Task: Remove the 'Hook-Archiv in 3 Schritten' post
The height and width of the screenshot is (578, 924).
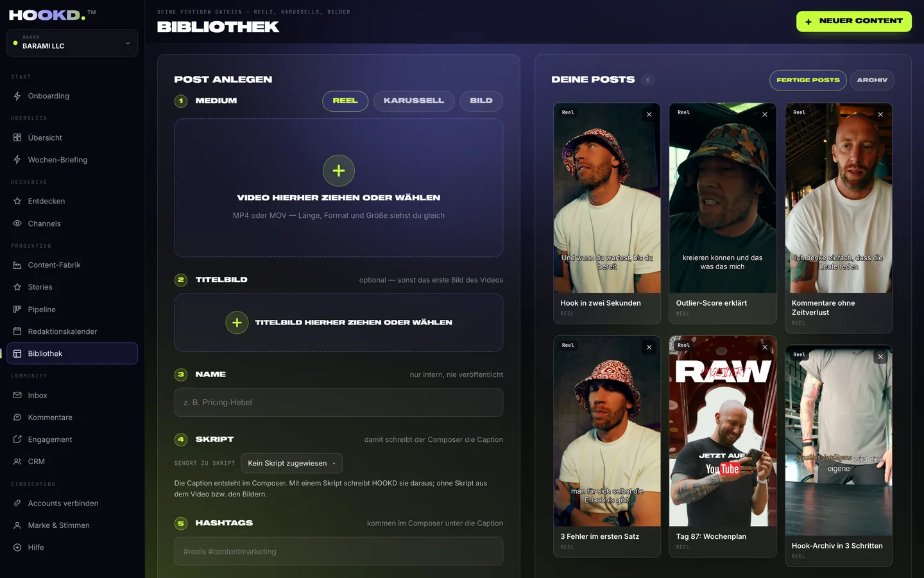Action: point(880,356)
